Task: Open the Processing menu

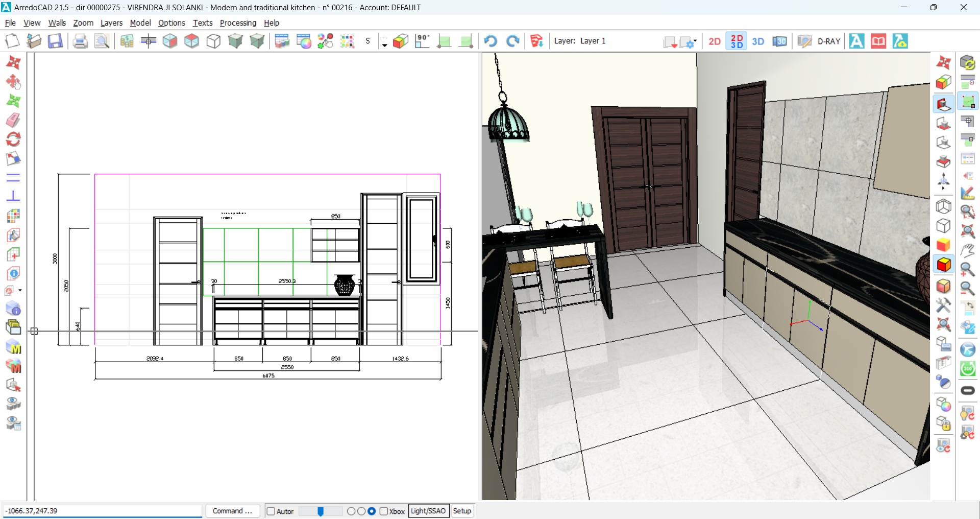Action: [x=238, y=23]
